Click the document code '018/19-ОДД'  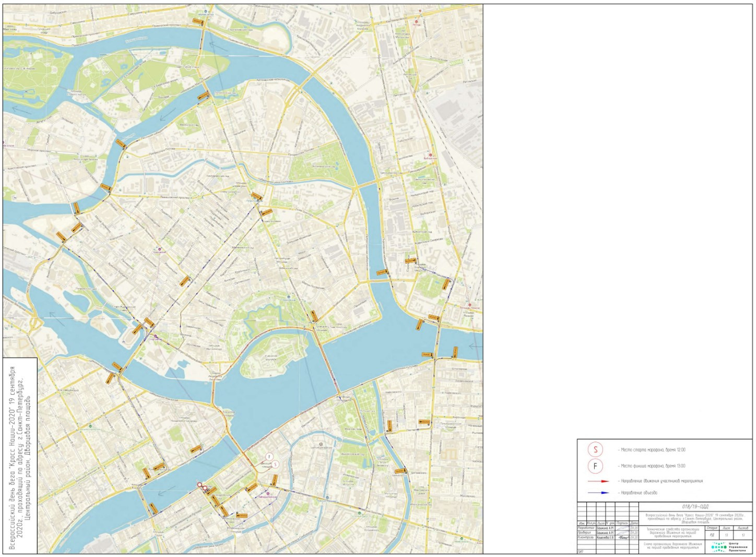pos(695,506)
